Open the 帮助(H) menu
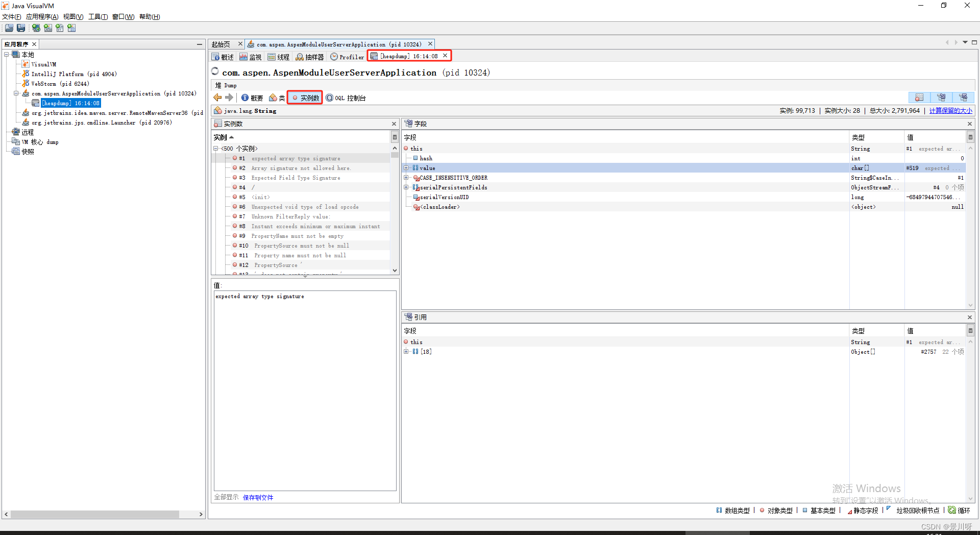This screenshot has height=535, width=980. pos(150,17)
